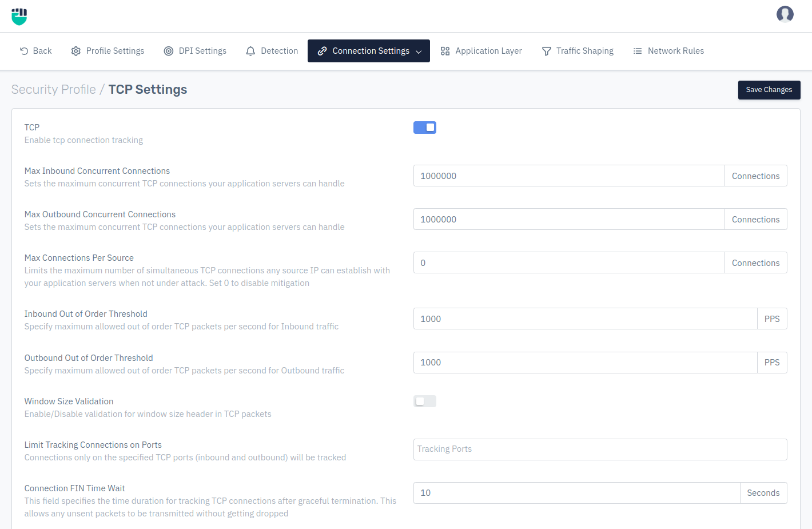The width and height of the screenshot is (812, 529).
Task: Expand Connection Settings dropdown chevron
Action: 419,51
